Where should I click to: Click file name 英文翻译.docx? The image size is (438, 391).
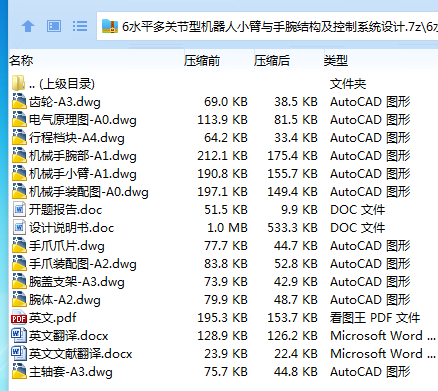tap(68, 336)
